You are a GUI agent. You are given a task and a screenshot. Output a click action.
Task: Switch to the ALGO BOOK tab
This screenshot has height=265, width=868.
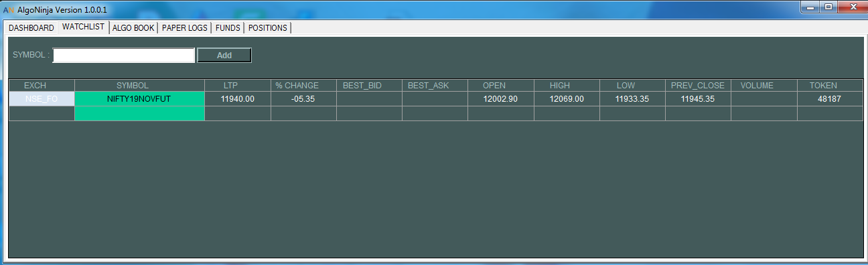tap(134, 28)
